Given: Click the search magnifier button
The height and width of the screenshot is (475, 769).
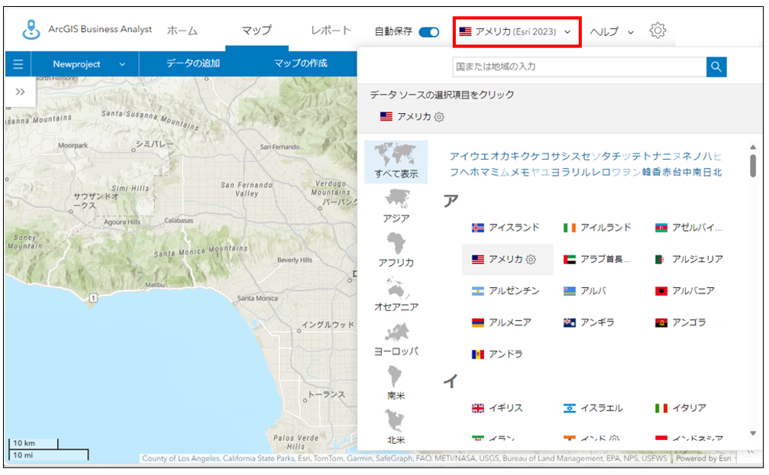Looking at the screenshot, I should [716, 67].
